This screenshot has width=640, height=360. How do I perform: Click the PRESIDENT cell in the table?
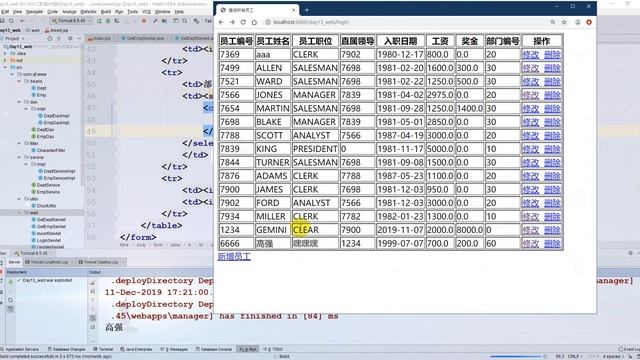315,149
